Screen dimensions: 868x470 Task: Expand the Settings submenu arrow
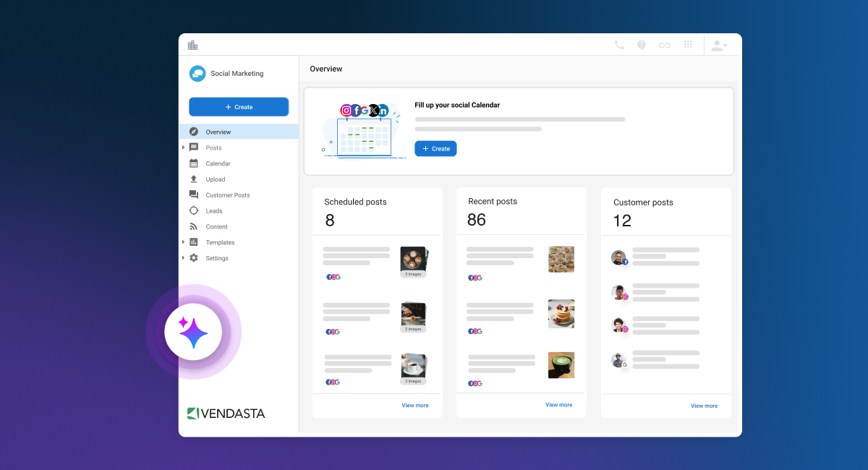click(184, 258)
